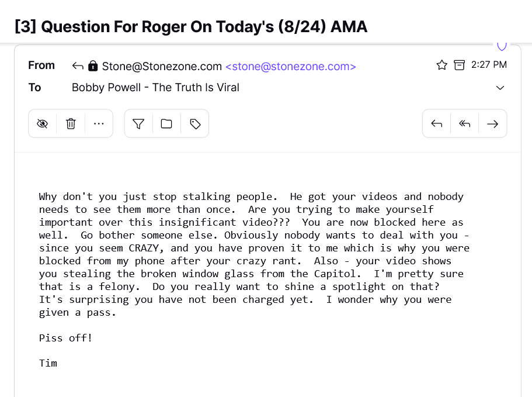The height and width of the screenshot is (397, 532).
Task: Star this message
Action: click(441, 65)
